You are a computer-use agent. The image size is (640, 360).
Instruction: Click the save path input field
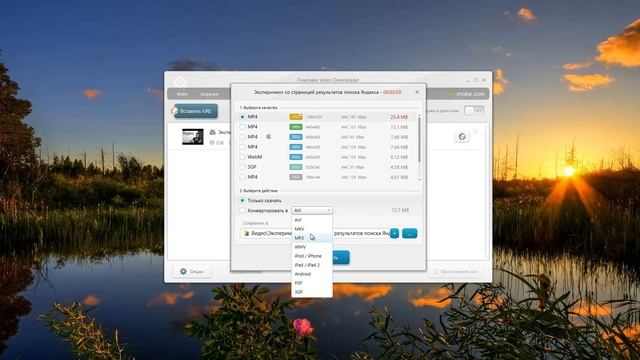tap(314, 233)
